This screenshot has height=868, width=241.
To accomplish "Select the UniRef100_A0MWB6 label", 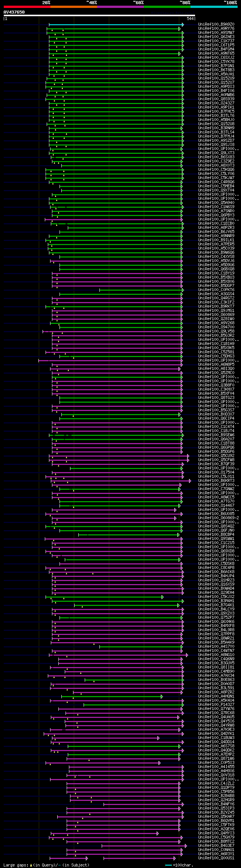I will pos(216,95).
